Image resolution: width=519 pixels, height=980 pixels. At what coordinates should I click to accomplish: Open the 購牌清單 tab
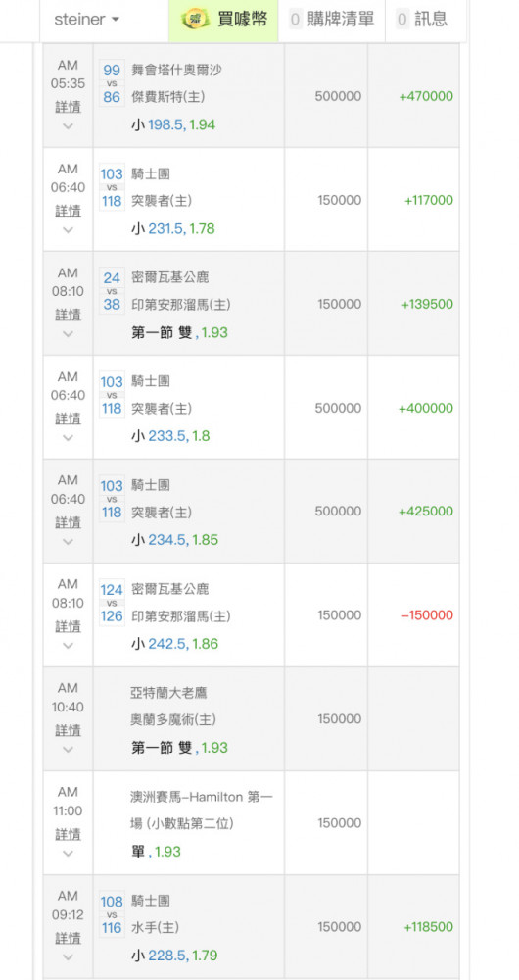(x=332, y=21)
